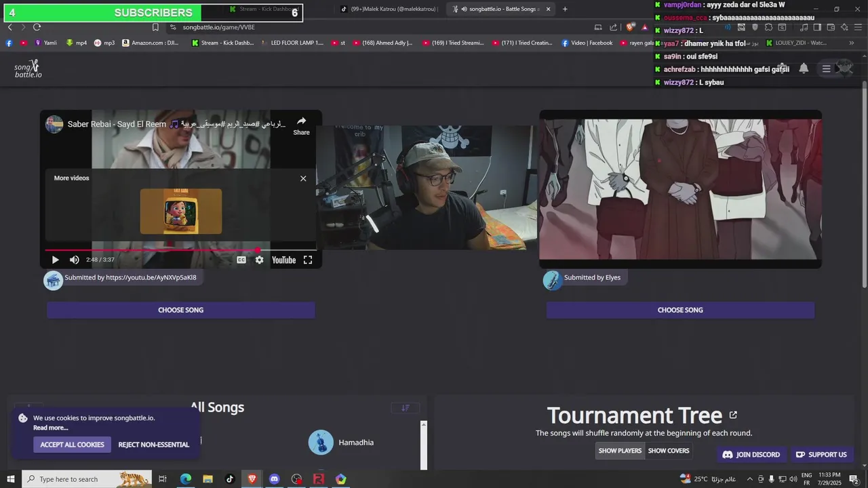Select the Hamadhia player entry
Screen dimensions: 868x488
pos(342,443)
